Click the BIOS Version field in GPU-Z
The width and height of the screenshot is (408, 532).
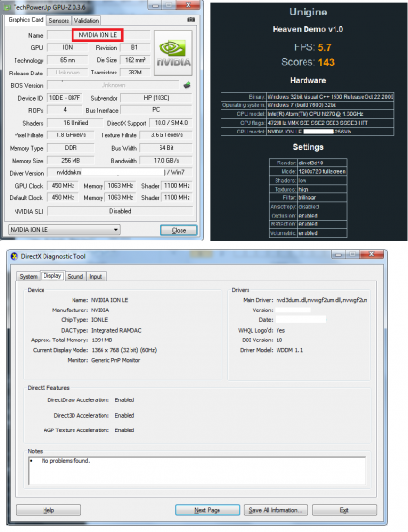tap(113, 85)
